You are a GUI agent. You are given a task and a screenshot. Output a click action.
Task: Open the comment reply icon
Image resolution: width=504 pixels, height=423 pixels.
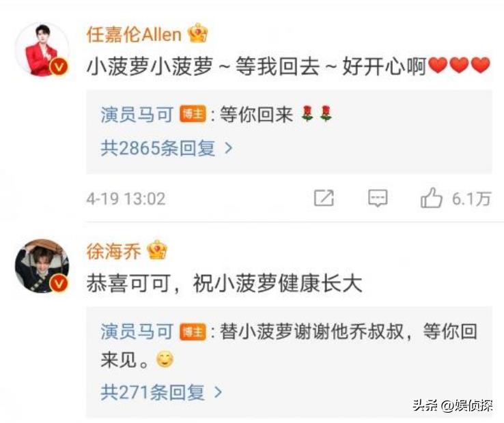[x=378, y=198]
